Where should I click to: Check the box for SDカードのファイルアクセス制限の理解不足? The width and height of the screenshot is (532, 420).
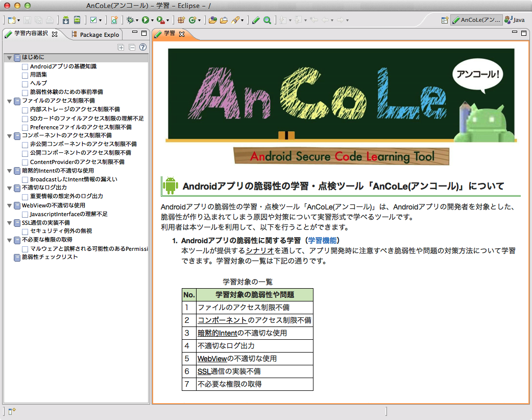point(25,119)
